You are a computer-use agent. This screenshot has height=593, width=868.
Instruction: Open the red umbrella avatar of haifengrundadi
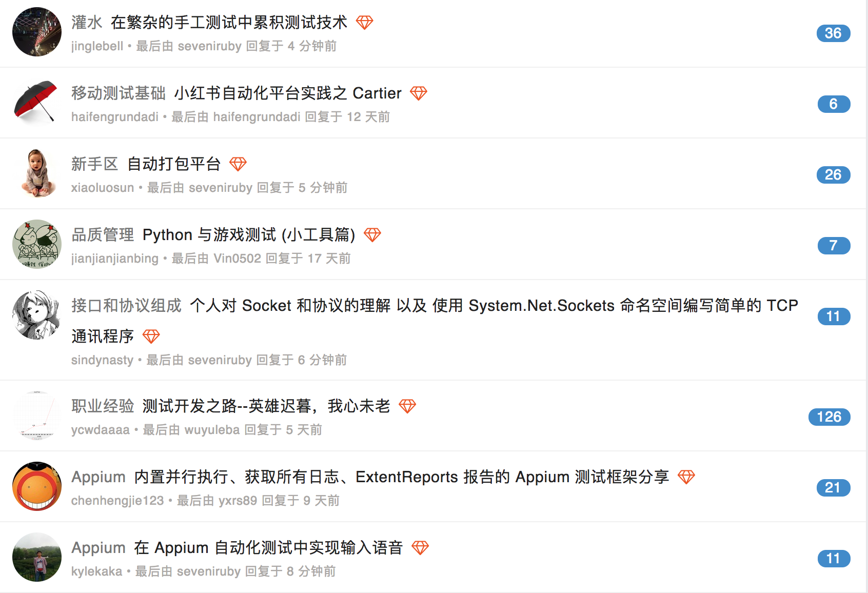pyautogui.click(x=37, y=103)
